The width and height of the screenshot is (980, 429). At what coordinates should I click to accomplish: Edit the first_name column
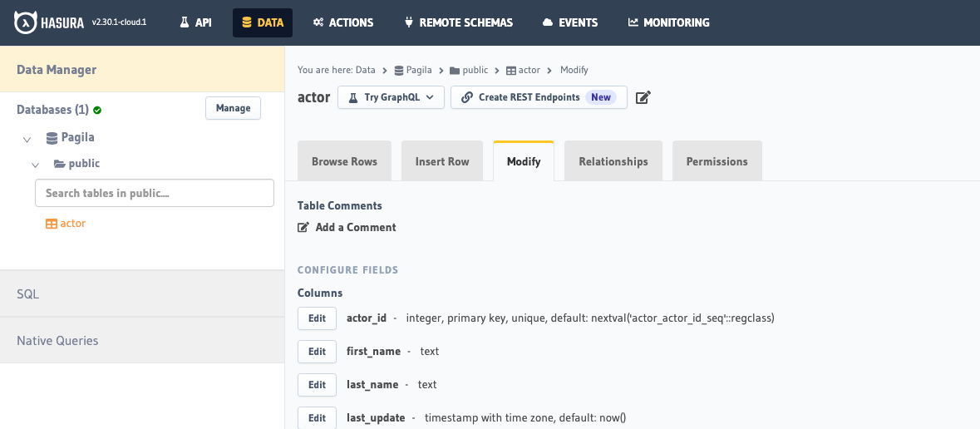point(317,352)
